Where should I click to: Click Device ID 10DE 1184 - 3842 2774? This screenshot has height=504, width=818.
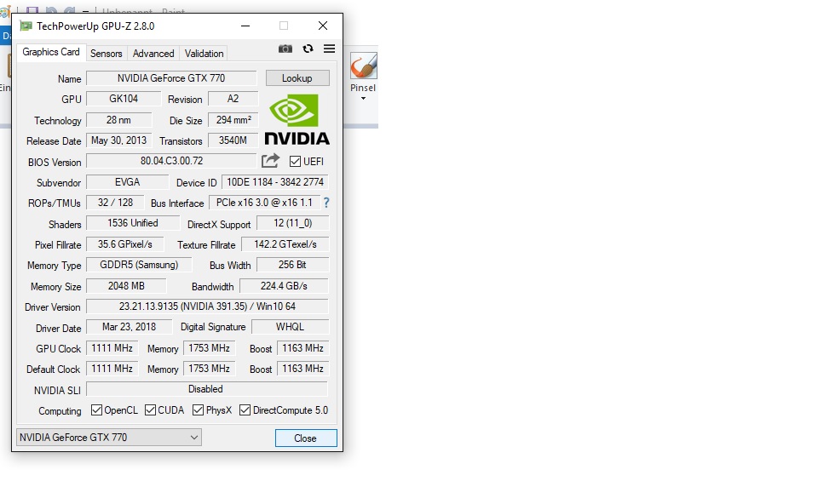pos(275,182)
